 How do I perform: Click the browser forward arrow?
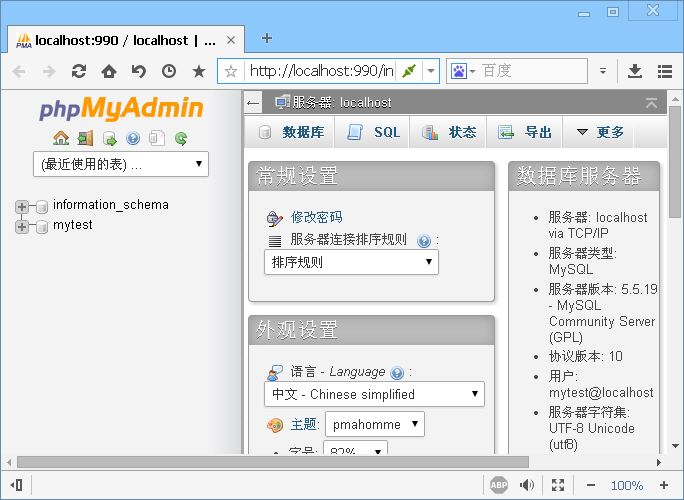pos(49,71)
